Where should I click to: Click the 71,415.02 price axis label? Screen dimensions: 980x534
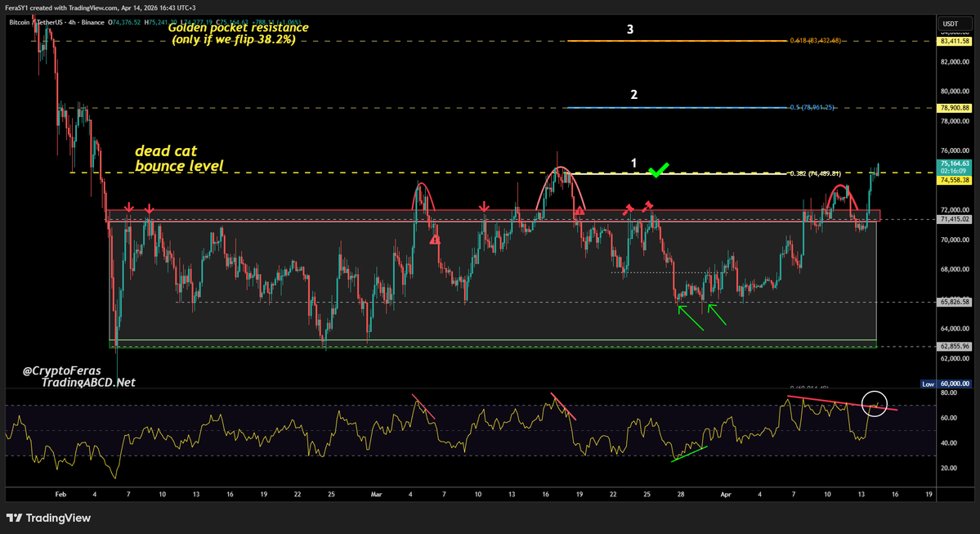tap(955, 219)
